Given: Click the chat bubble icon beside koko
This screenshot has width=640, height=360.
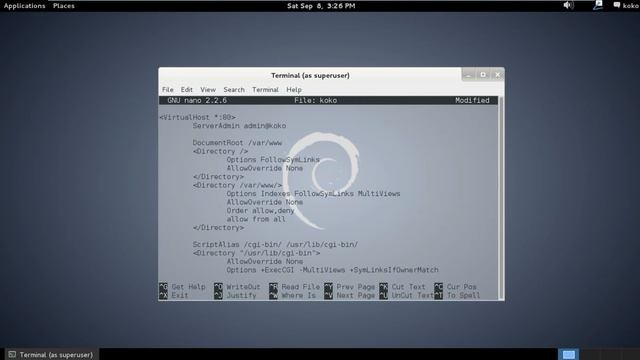Looking at the screenshot, I should point(617,5).
